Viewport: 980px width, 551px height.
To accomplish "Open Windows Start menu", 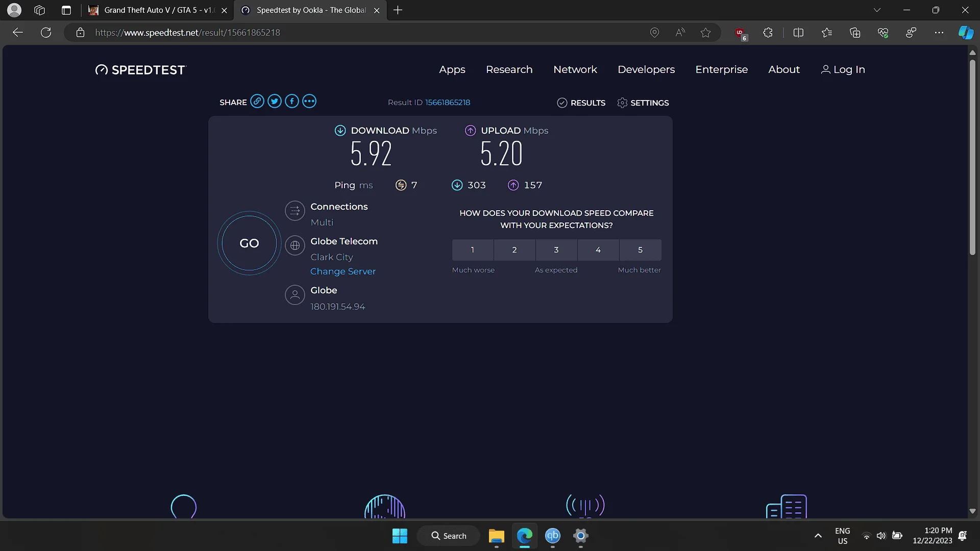I will click(400, 536).
